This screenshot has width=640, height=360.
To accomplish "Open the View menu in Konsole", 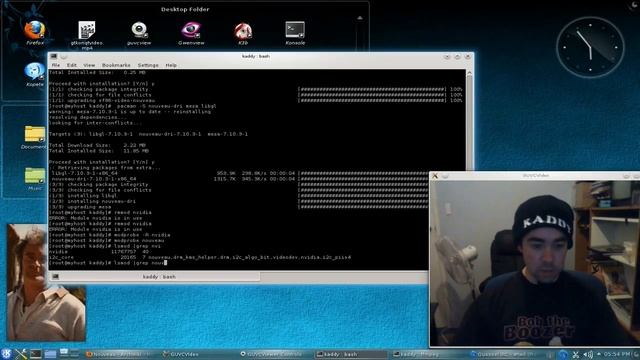I will pyautogui.click(x=89, y=65).
